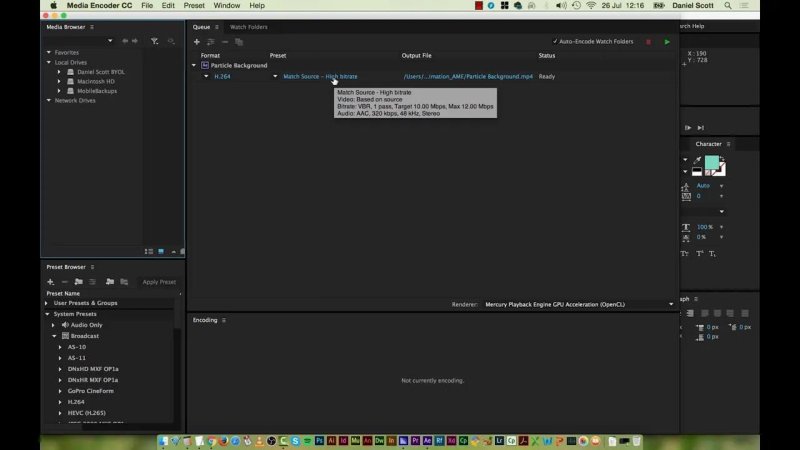This screenshot has width=800, height=450.
Task: Open Preset Browser panel menu
Action: [92, 267]
